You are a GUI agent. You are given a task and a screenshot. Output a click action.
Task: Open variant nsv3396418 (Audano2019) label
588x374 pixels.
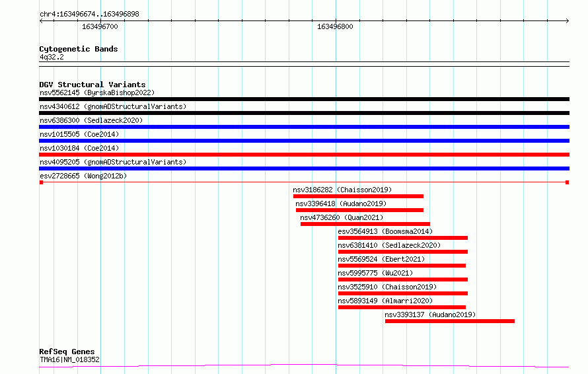tap(341, 204)
